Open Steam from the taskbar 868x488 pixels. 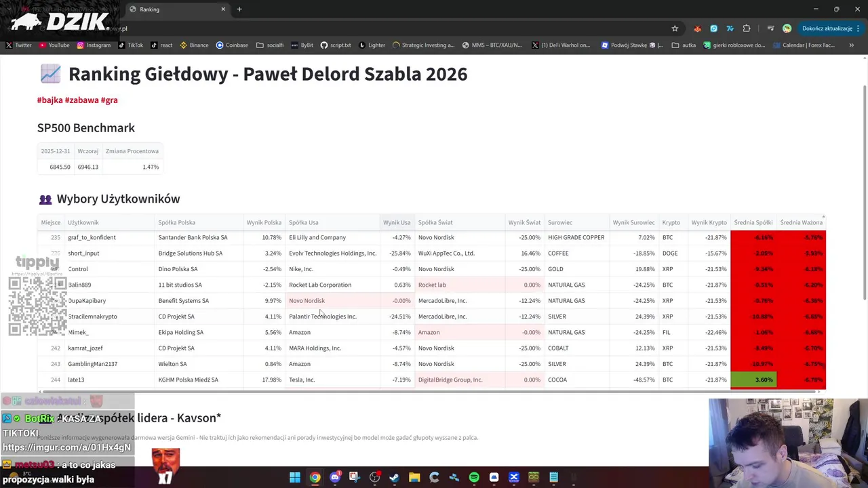[x=394, y=477]
